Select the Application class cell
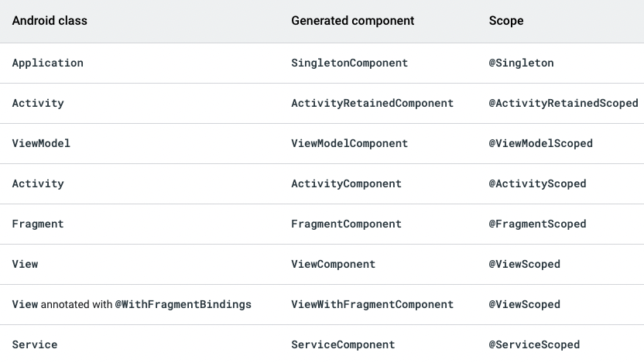This screenshot has height=363, width=644. tap(48, 63)
